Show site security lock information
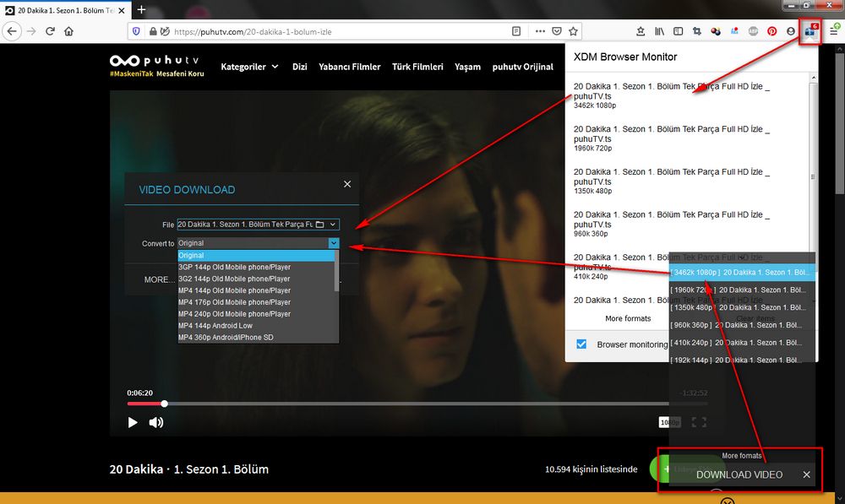The image size is (845, 504). tap(153, 31)
